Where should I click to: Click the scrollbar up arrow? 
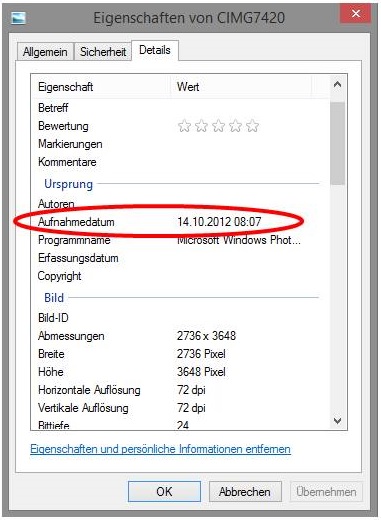click(x=337, y=84)
